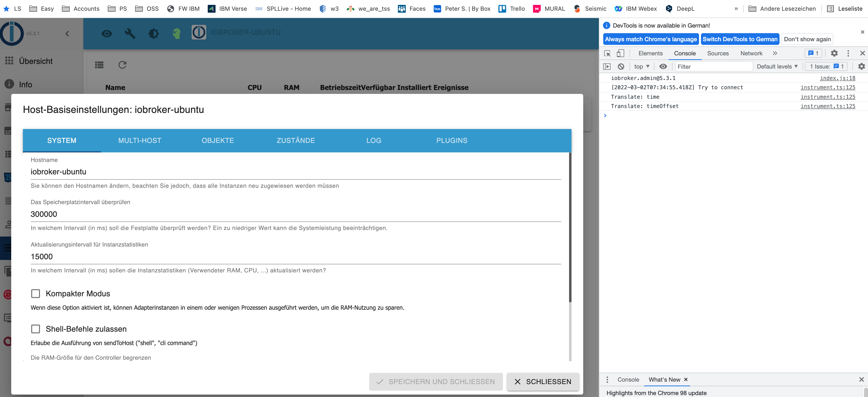Collapse the sidebar with the chevron arrow
The width and height of the screenshot is (868, 397).
click(67, 33)
